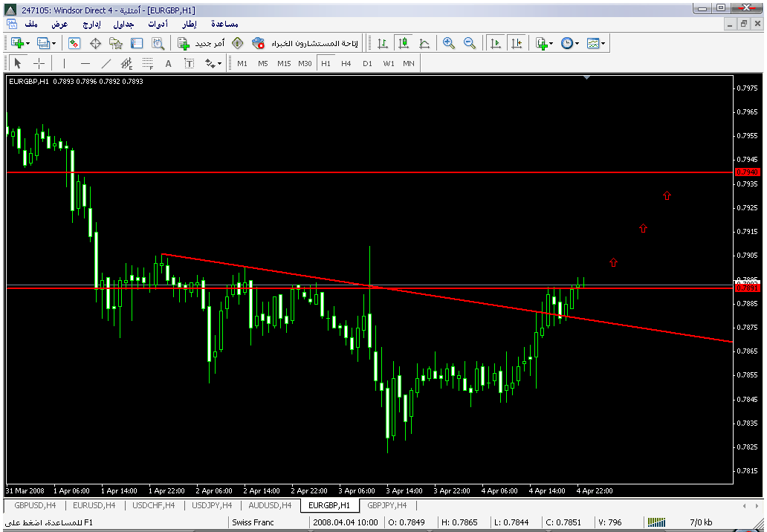Screen dimensions: 767x532
Task: Draw a horizontal line with toolbar tool
Action: (x=85, y=63)
